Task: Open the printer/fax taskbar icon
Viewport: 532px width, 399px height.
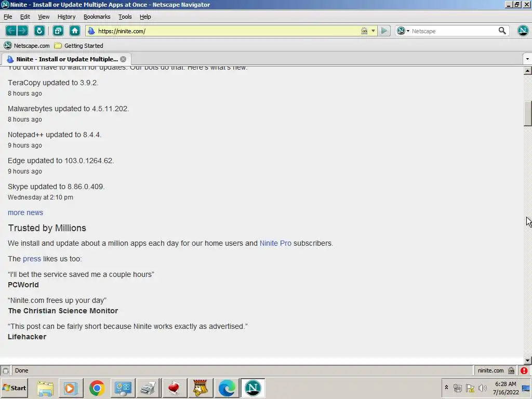Action: point(148,388)
